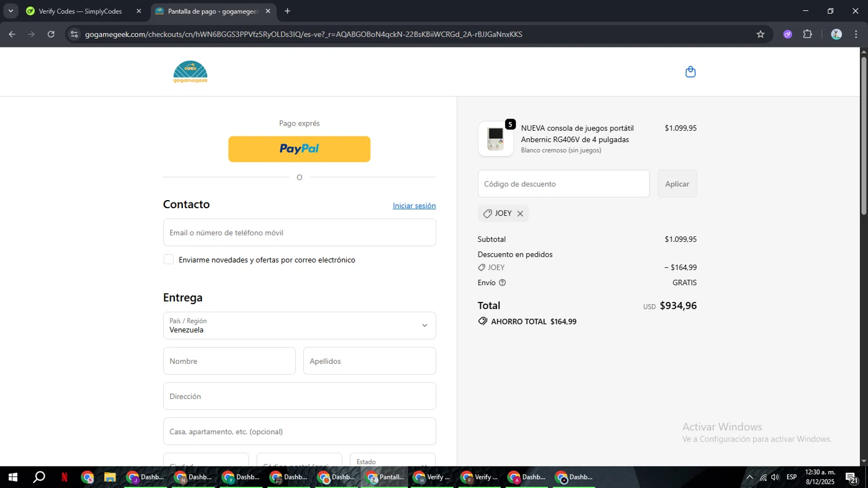The height and width of the screenshot is (488, 868).
Task: Open Windows taskbar search
Action: (39, 477)
